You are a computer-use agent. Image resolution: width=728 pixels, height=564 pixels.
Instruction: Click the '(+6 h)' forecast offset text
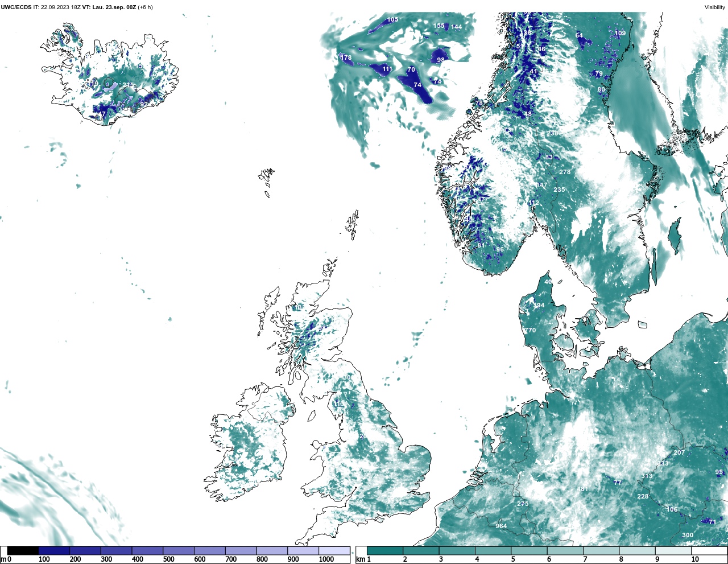(x=145, y=7)
